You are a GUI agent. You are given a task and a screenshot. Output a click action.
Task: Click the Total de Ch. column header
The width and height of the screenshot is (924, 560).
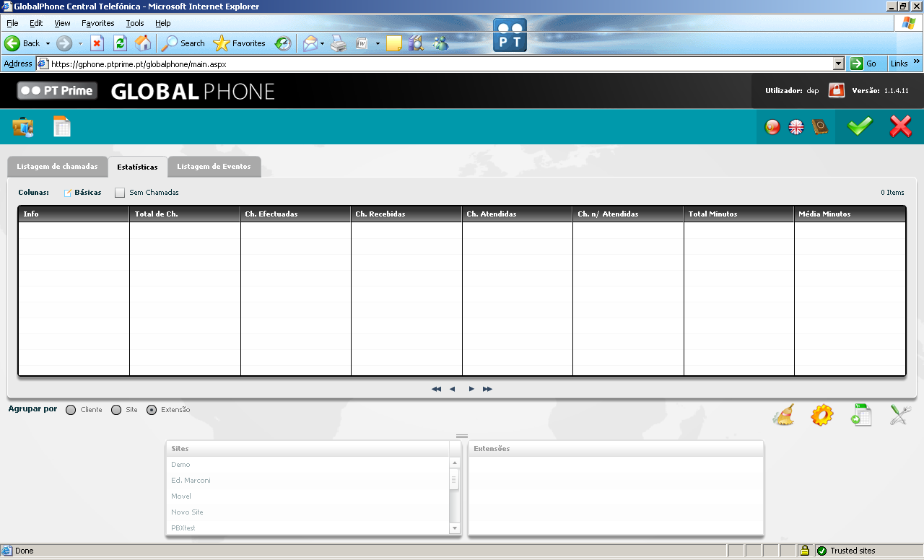click(185, 214)
